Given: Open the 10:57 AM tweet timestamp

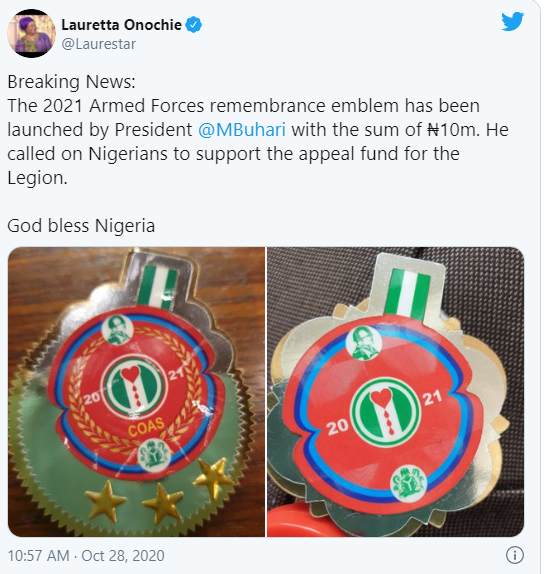Looking at the screenshot, I should point(38,556).
